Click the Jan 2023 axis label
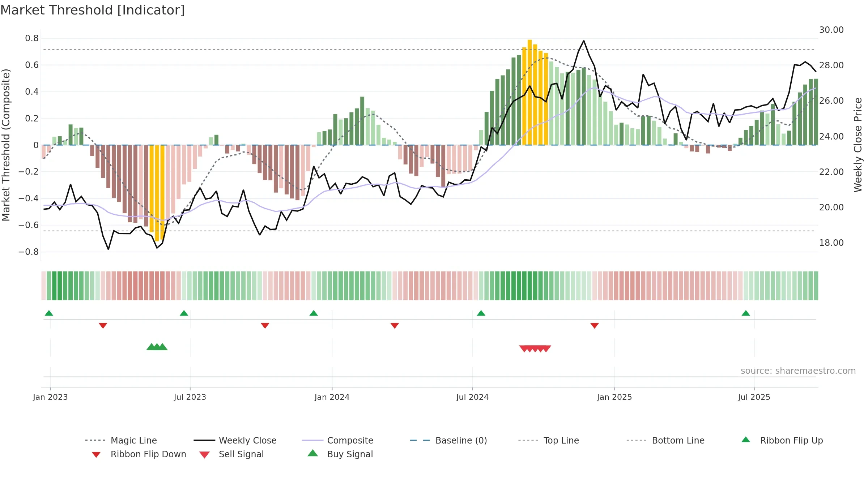This screenshot has width=868, height=488. (50, 397)
